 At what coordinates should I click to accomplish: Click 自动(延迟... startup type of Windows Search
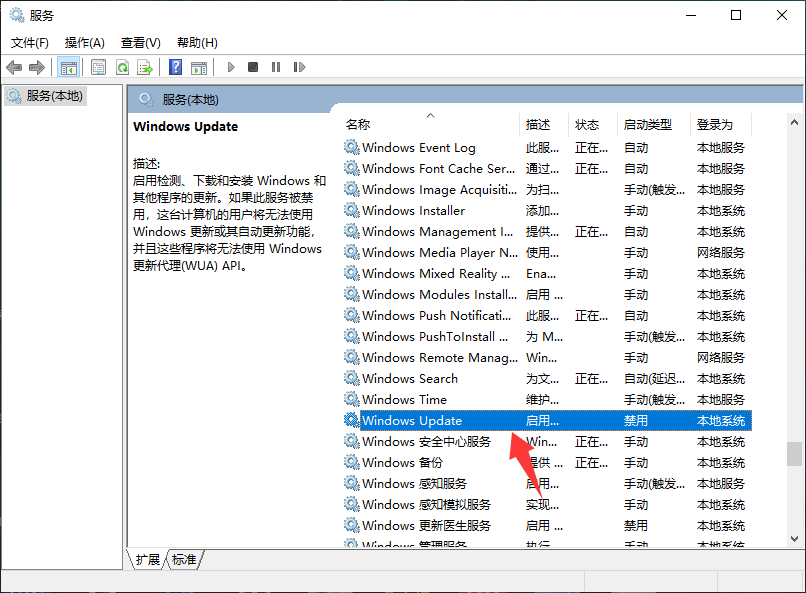pos(654,379)
